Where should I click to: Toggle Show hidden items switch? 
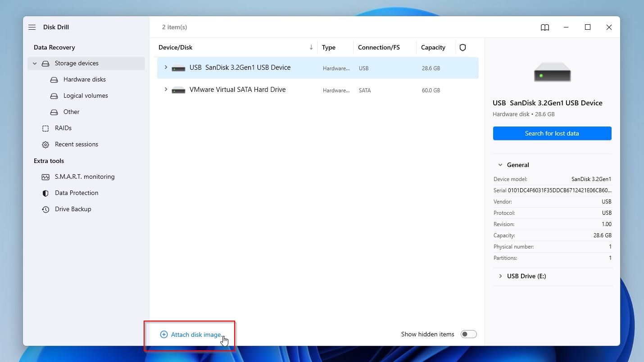[469, 334]
